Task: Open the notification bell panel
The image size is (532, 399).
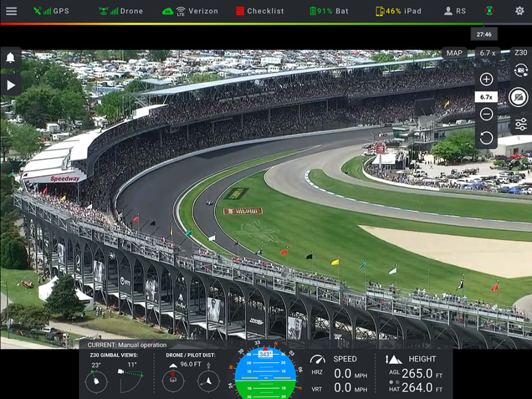Action: (x=10, y=56)
